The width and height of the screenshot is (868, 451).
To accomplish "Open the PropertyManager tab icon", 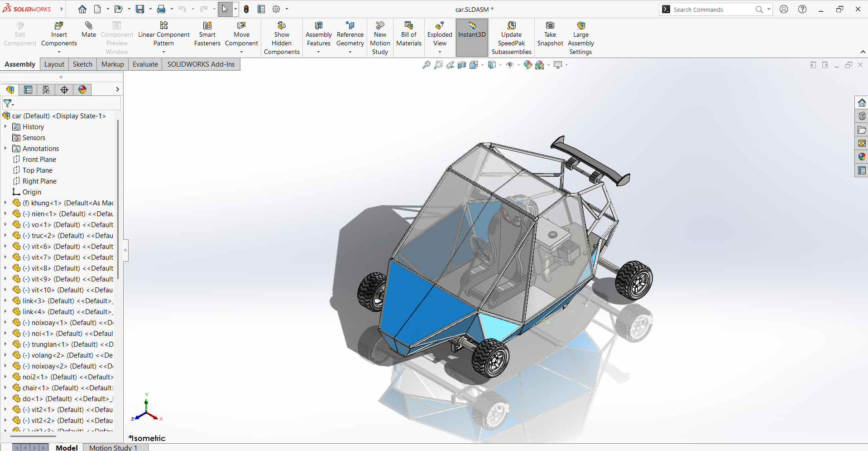I will 28,90.
